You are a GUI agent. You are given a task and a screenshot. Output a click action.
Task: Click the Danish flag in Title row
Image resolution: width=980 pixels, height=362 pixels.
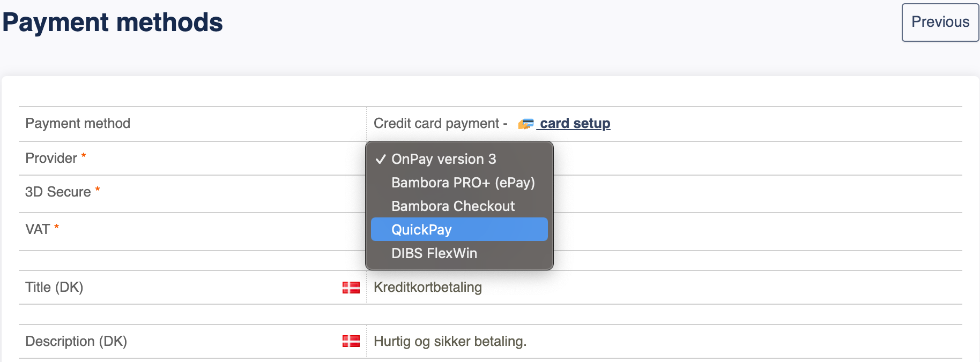coord(351,288)
